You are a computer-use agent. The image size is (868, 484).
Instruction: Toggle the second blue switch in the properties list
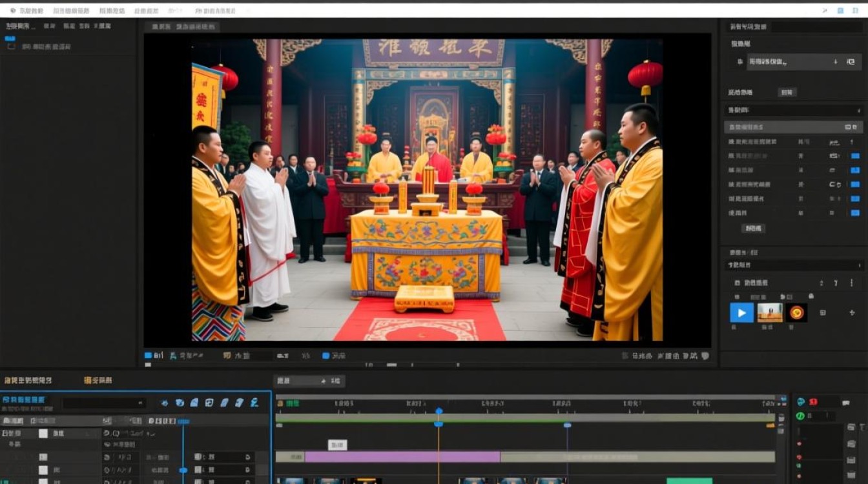[x=855, y=170]
